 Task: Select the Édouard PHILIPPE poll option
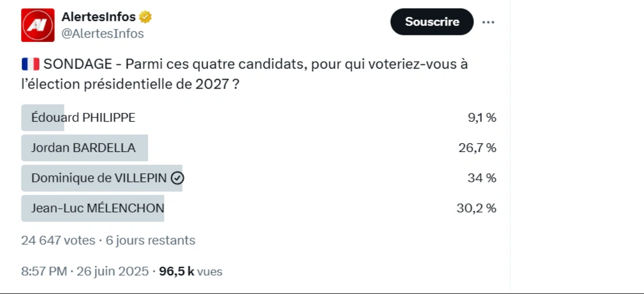point(259,117)
